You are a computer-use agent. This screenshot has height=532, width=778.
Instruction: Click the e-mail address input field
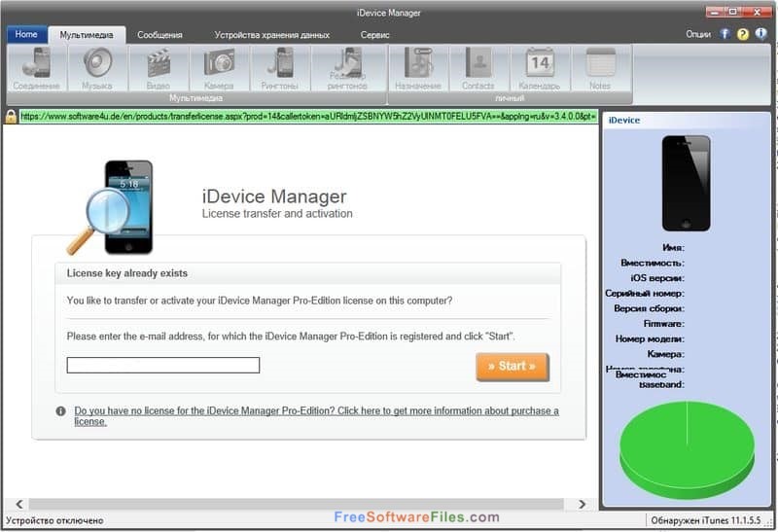point(163,366)
